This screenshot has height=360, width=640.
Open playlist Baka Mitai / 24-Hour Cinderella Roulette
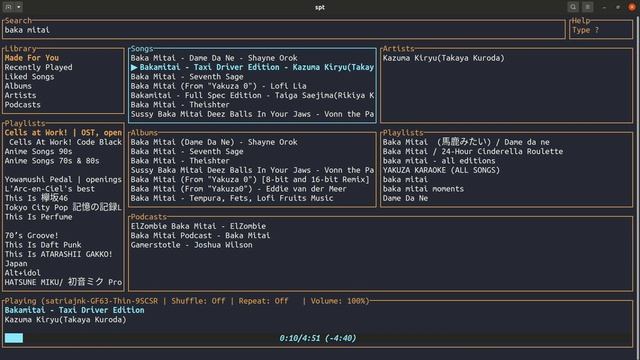(x=473, y=151)
